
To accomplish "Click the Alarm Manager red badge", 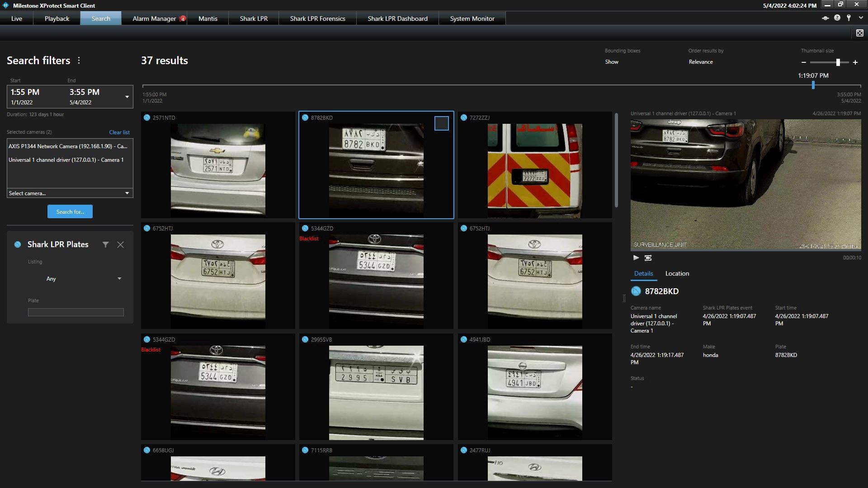I will tap(183, 19).
